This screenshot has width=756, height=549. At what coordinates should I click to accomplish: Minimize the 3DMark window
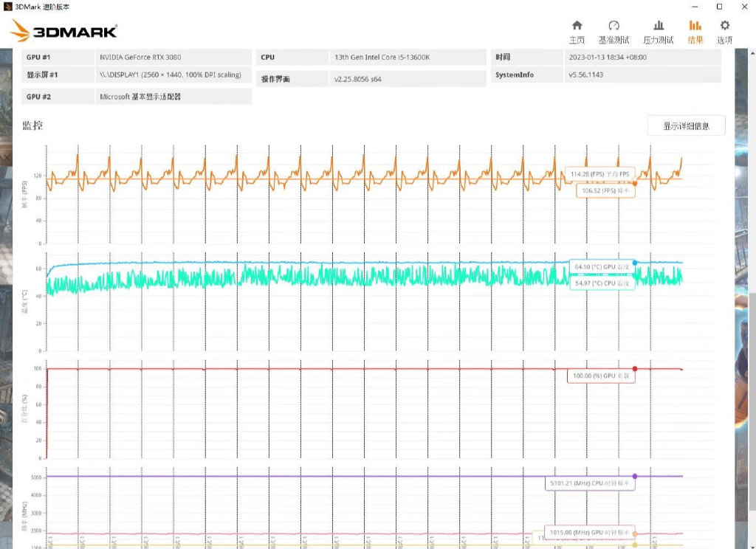(695, 7)
